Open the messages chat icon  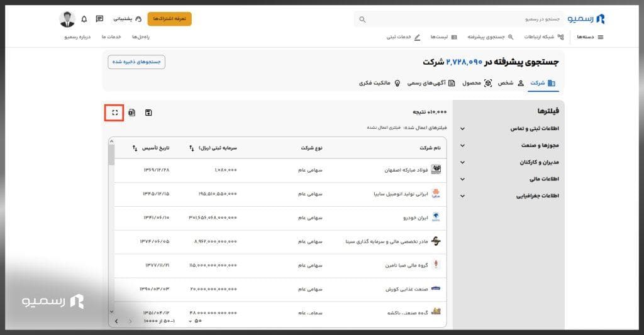[99, 19]
